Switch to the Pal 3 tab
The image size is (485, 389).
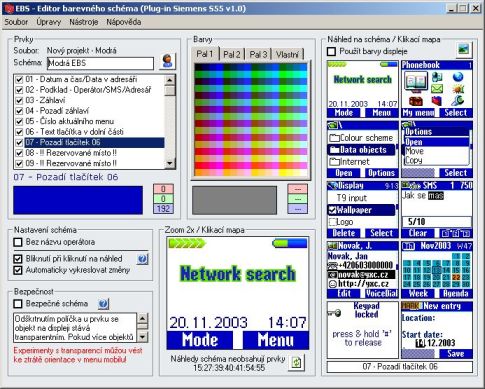tap(258, 54)
